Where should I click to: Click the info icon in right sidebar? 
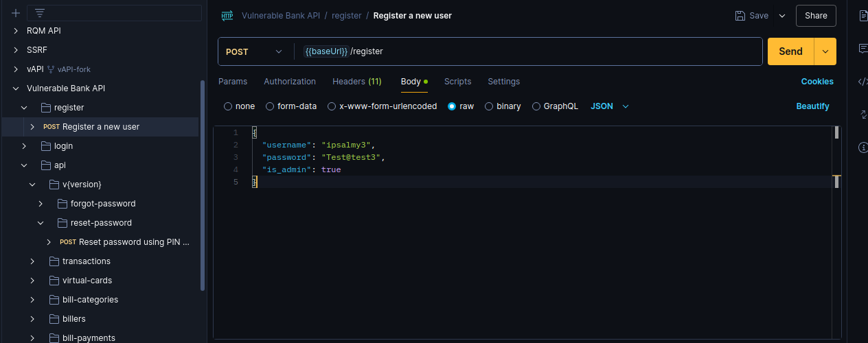click(863, 147)
